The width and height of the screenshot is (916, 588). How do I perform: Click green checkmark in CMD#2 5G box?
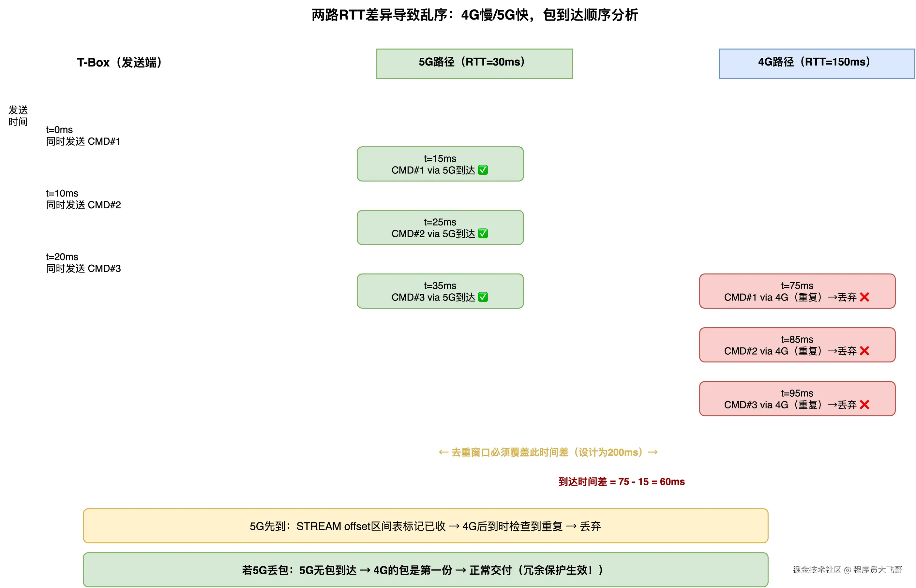coord(483,233)
